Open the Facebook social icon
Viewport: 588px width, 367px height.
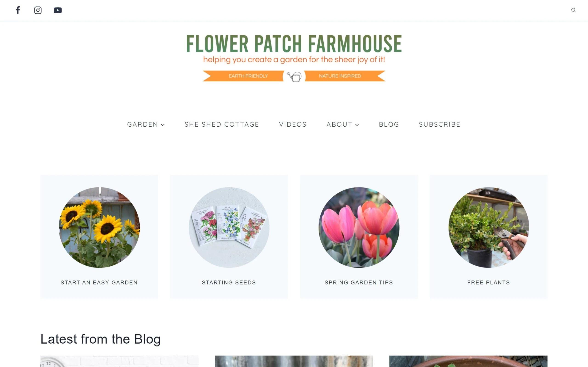tap(18, 10)
